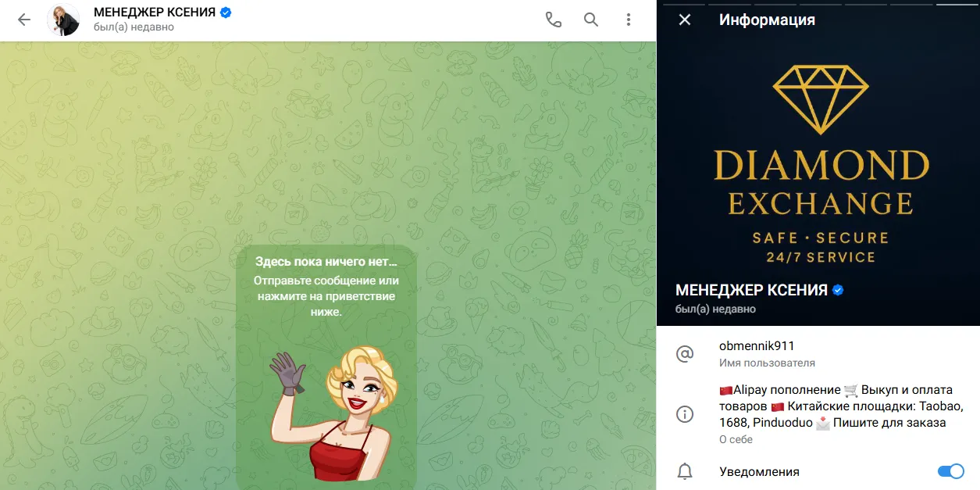Click the verified badge in the info panel
The width and height of the screenshot is (980, 490).
[x=838, y=290]
